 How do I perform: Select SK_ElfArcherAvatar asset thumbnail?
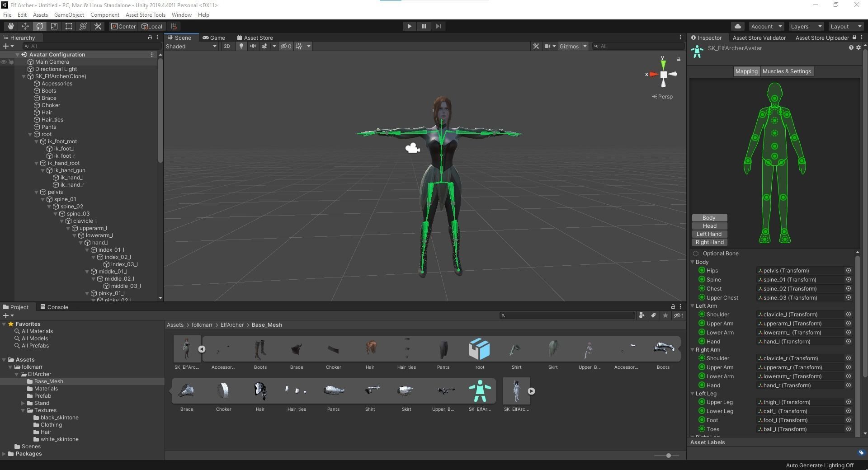[480, 391]
